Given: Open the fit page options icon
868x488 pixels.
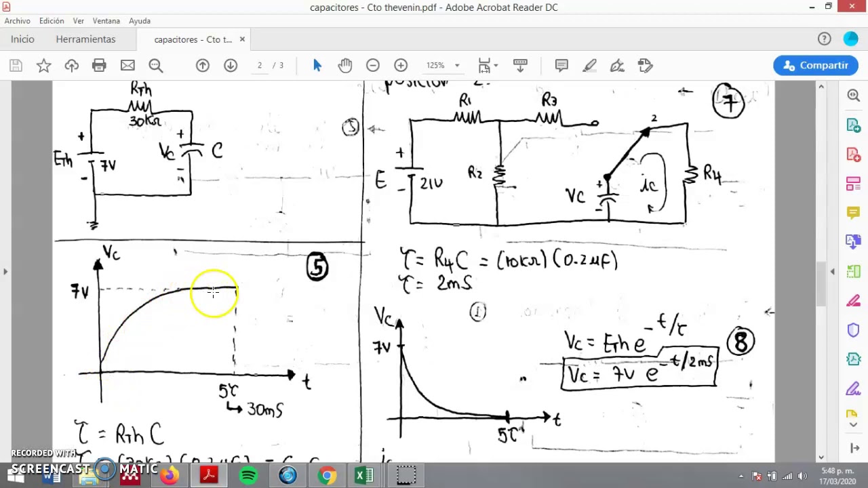Looking at the screenshot, I should pyautogui.click(x=488, y=65).
